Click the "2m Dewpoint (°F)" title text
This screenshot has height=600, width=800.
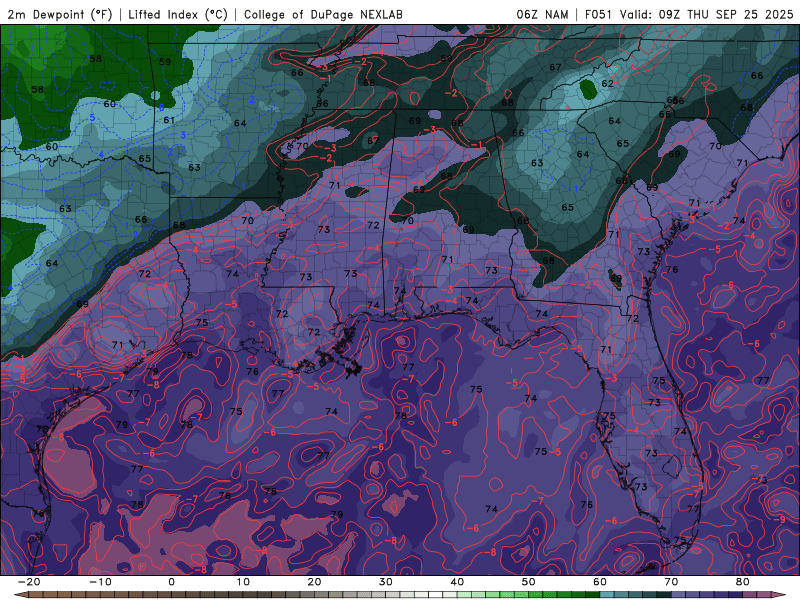tap(60, 15)
